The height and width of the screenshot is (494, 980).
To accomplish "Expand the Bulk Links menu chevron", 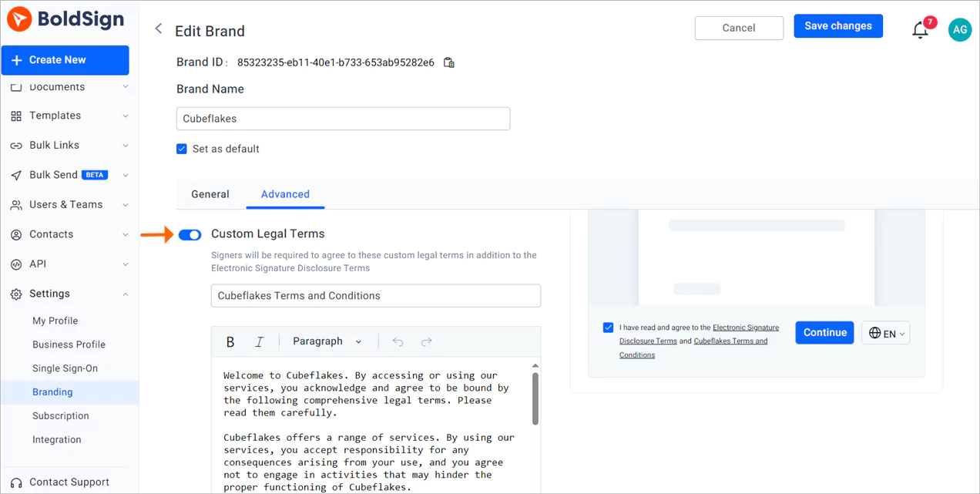I will click(x=126, y=146).
